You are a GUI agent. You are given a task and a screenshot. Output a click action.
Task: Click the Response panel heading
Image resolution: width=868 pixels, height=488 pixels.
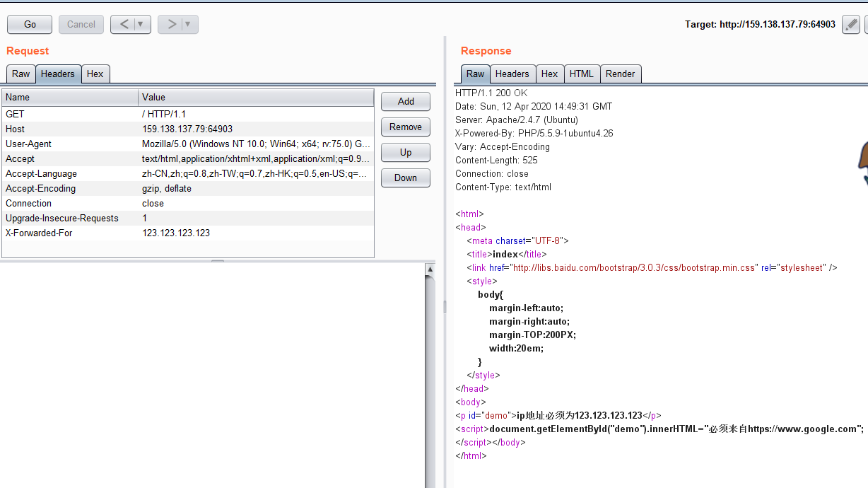(x=486, y=51)
